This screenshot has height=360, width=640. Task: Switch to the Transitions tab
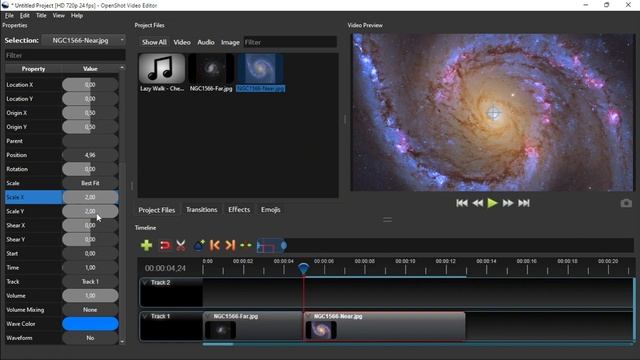202,210
